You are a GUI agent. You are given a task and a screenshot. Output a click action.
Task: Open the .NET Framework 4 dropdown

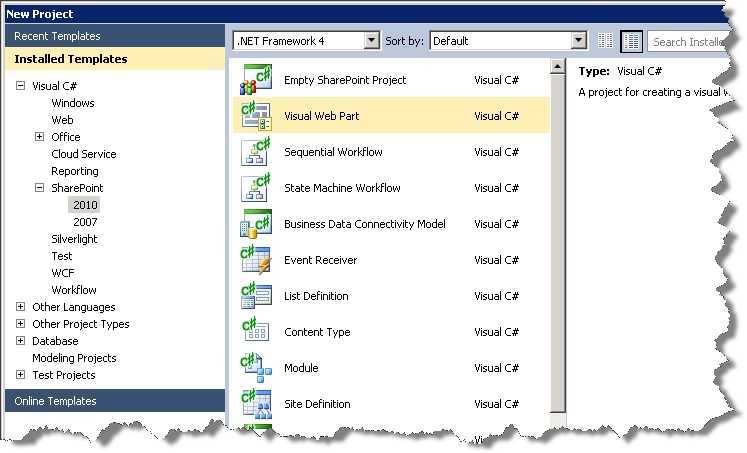[372, 41]
